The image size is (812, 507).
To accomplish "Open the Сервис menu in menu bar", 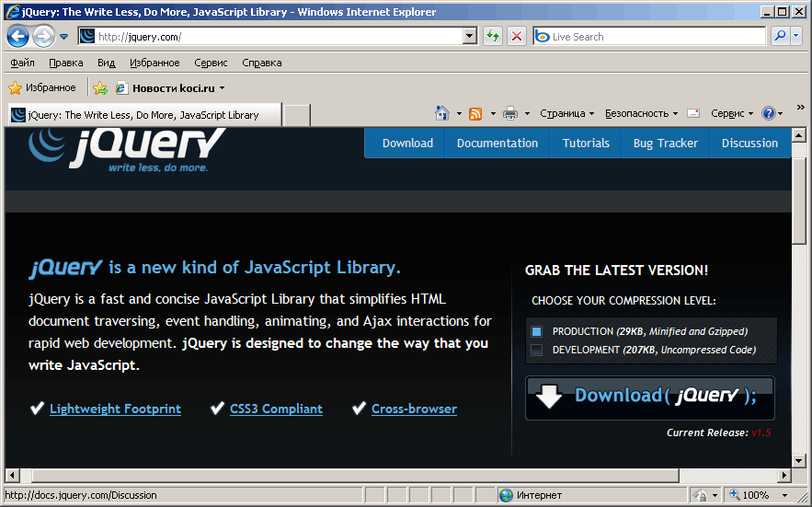I will [x=211, y=63].
